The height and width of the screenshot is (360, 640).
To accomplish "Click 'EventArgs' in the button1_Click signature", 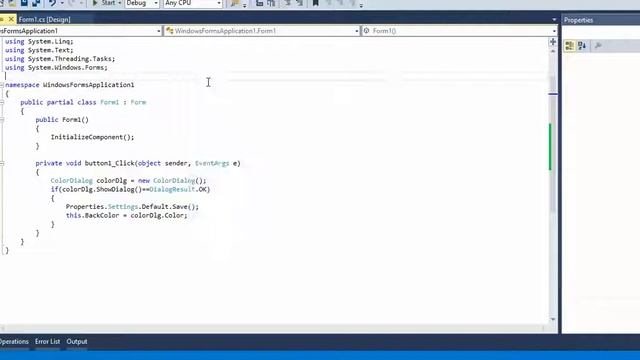I will [212, 163].
